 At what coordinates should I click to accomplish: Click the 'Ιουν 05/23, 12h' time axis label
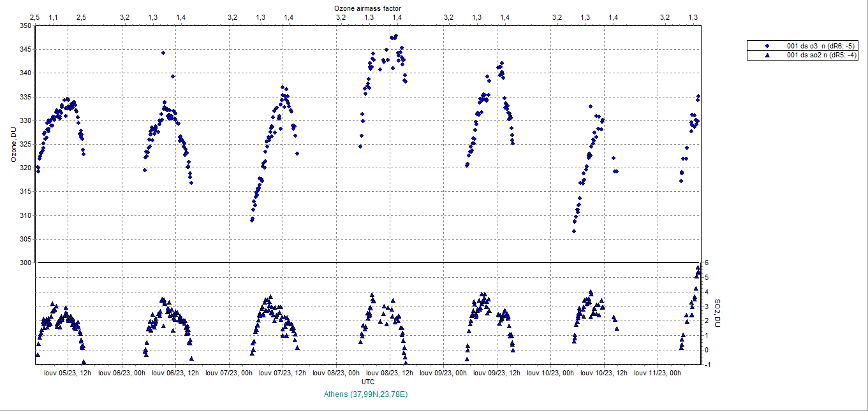click(x=67, y=373)
